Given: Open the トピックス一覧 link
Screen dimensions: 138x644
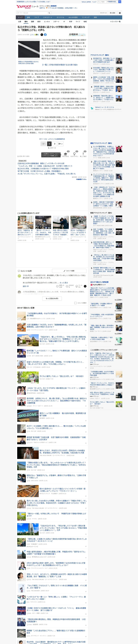Looking at the screenshot, I should pyautogui.click(x=115, y=22).
